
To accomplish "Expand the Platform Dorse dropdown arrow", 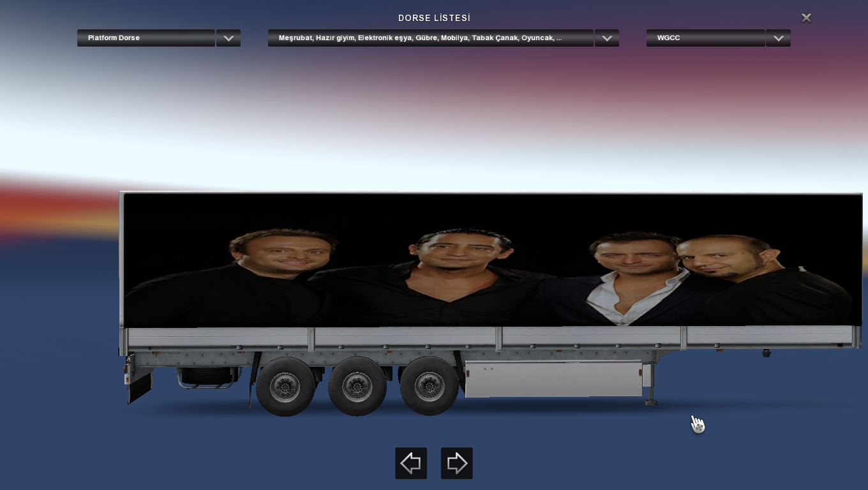I will [228, 38].
